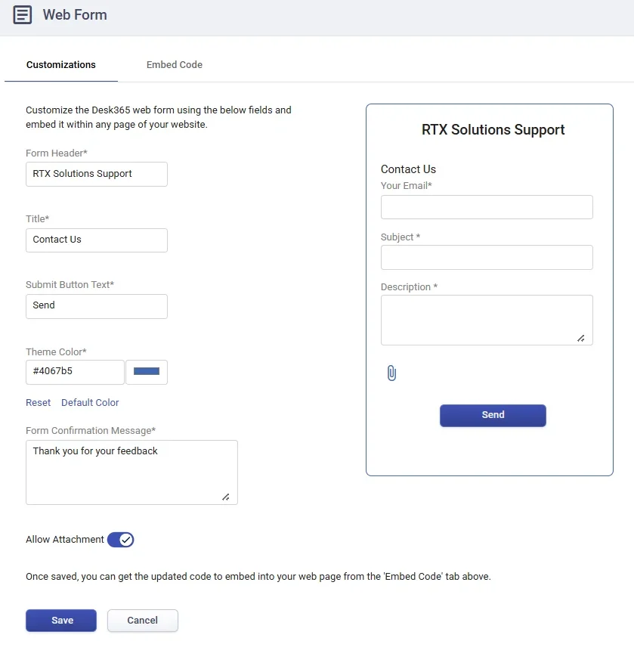Click the Title input containing Contact Us
This screenshot has width=634, height=672.
click(x=97, y=240)
